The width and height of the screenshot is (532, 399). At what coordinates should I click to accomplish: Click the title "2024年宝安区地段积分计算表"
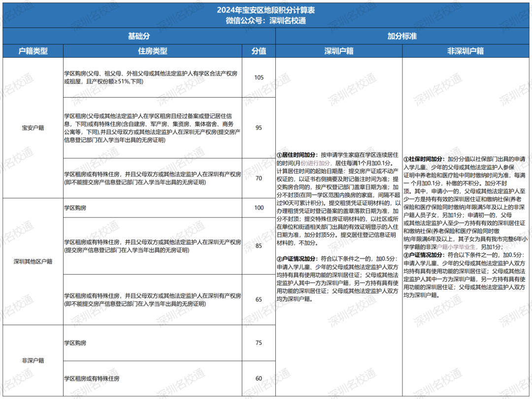[266, 10]
